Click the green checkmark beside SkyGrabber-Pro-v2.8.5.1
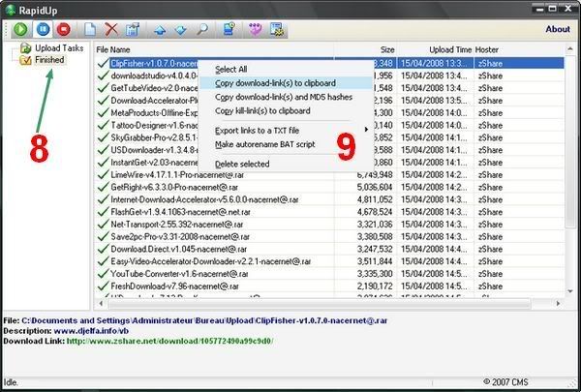Image resolution: width=581 pixels, height=392 pixels. click(x=103, y=137)
